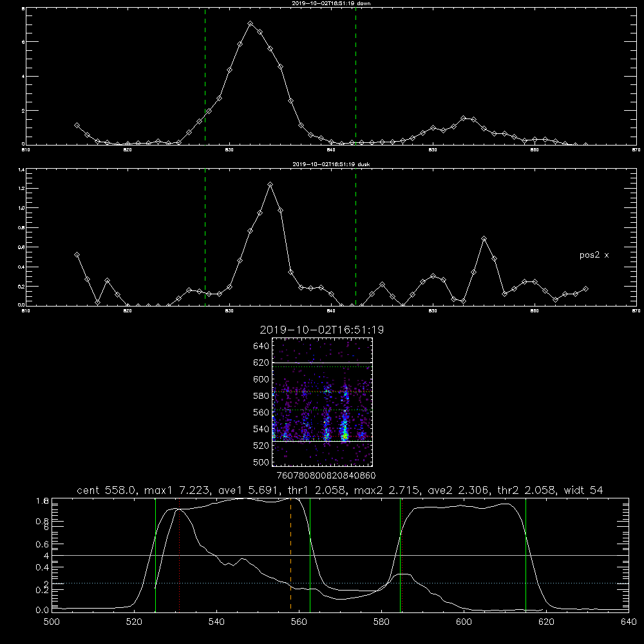Click the 'pos2 x' label
The image size is (644, 644).
pos(594,255)
